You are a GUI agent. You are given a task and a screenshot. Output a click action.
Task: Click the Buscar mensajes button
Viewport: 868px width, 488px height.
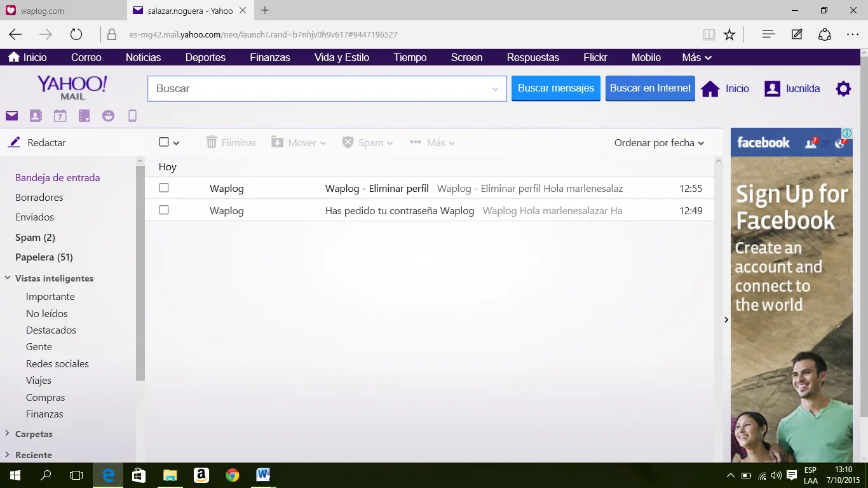click(x=556, y=88)
